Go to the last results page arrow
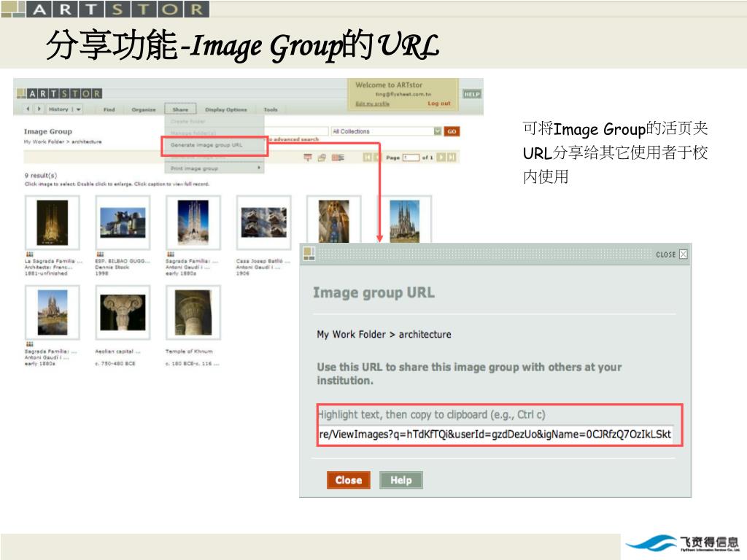The image size is (747, 560). 452,157
